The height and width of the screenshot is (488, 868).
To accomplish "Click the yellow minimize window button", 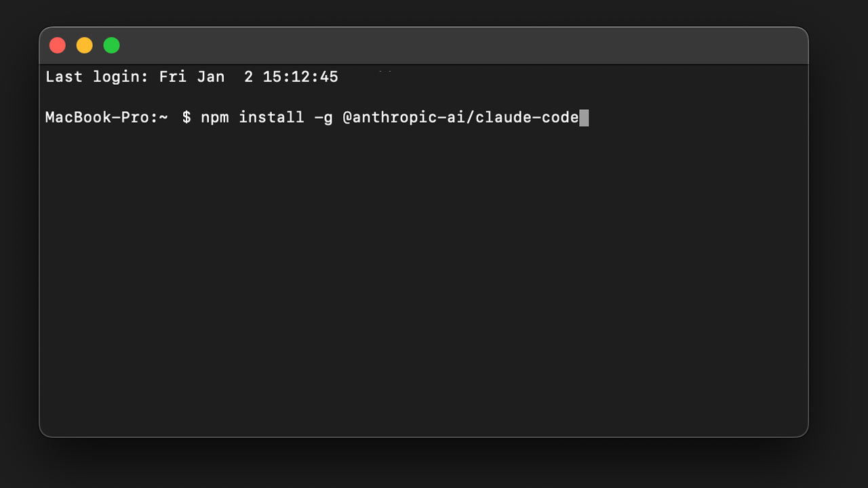I will coord(84,45).
